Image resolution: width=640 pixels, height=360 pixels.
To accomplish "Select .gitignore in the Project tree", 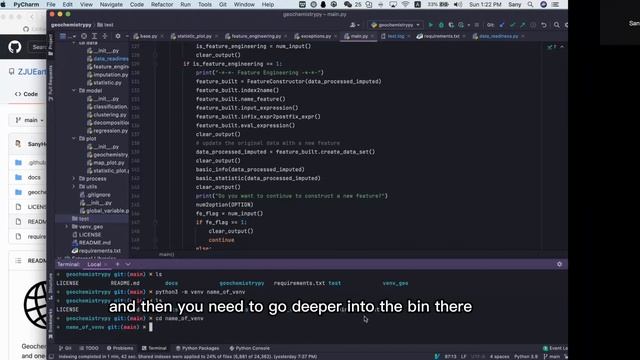I will click(95, 195).
